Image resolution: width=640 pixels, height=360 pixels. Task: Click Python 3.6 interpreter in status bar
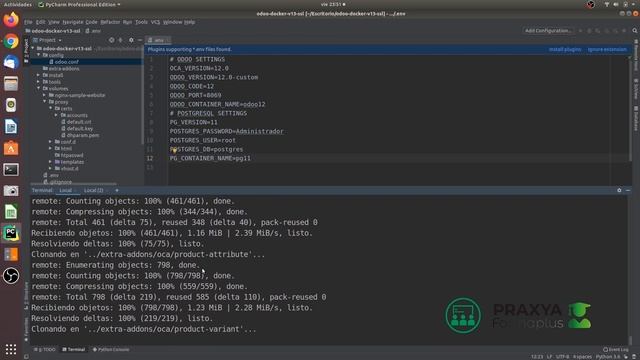608,357
